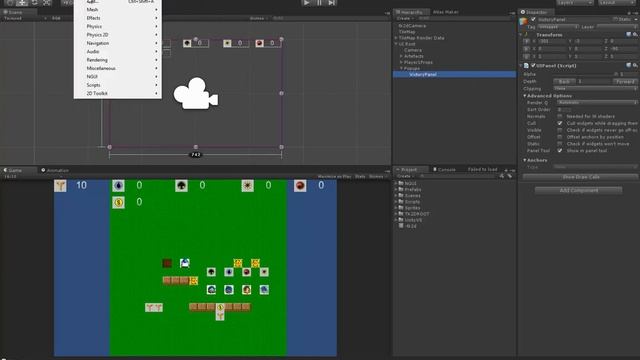This screenshot has height=360, width=640.
Task: Toggle the Panel Tool checkbox
Action: point(560,151)
